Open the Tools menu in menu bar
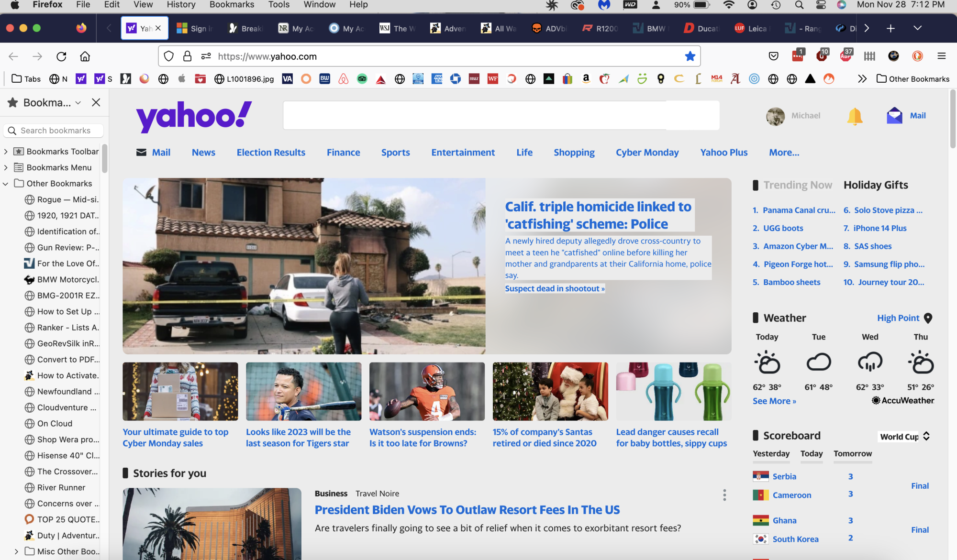The image size is (957, 560). [x=278, y=5]
